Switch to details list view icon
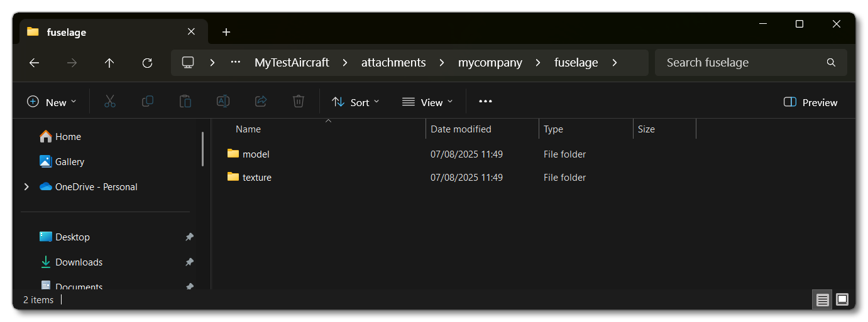Viewport: 868px width, 322px height. point(822,300)
